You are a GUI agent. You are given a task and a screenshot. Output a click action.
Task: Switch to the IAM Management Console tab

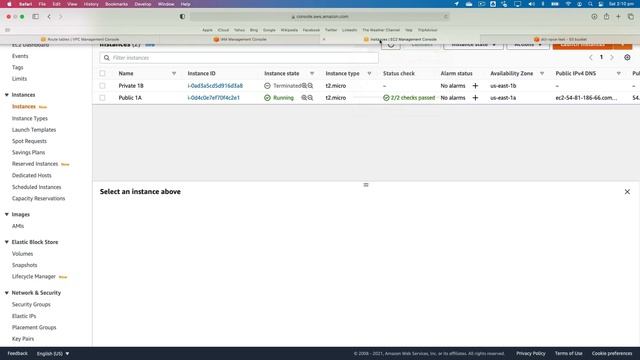coord(240,40)
